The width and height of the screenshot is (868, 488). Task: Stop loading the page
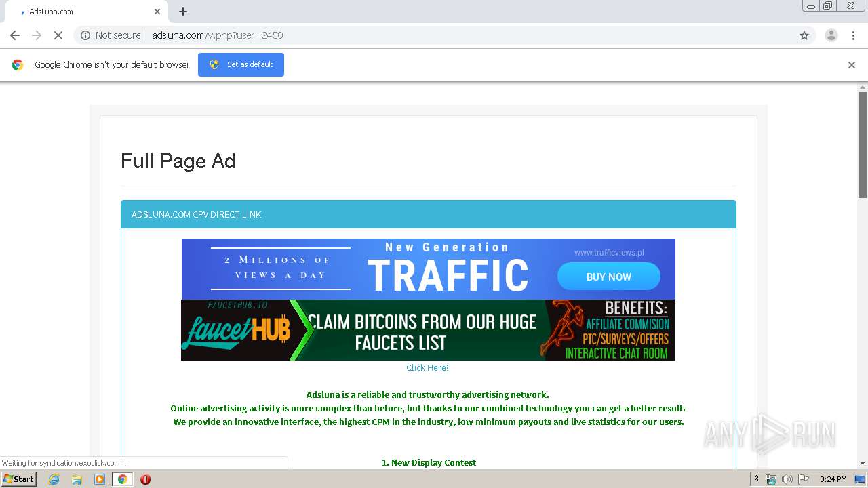(x=58, y=35)
